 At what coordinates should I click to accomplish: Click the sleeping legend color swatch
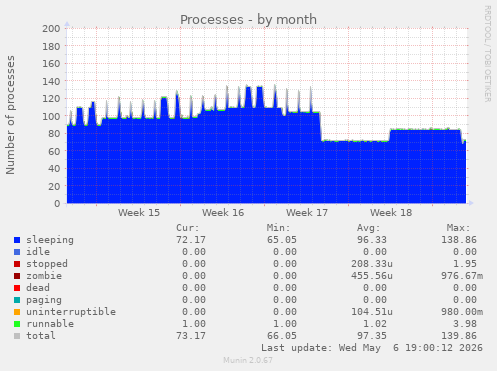[17, 240]
